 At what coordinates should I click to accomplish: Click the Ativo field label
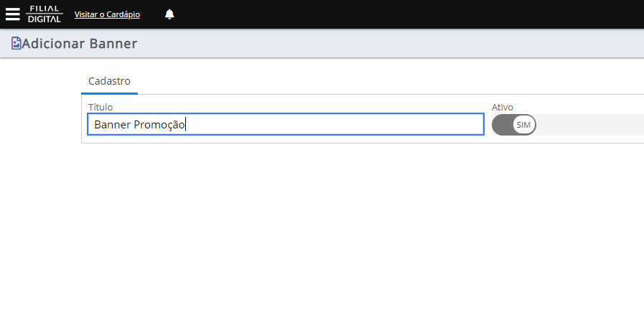pyautogui.click(x=503, y=107)
